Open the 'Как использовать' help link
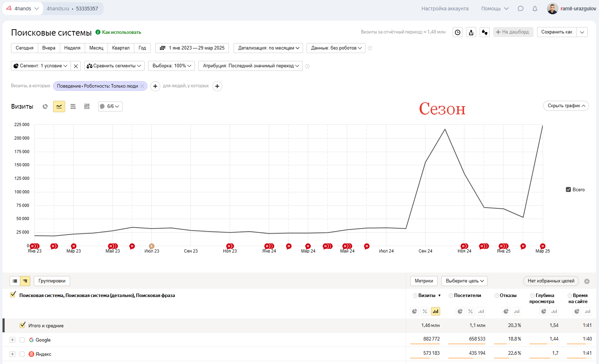 (121, 32)
